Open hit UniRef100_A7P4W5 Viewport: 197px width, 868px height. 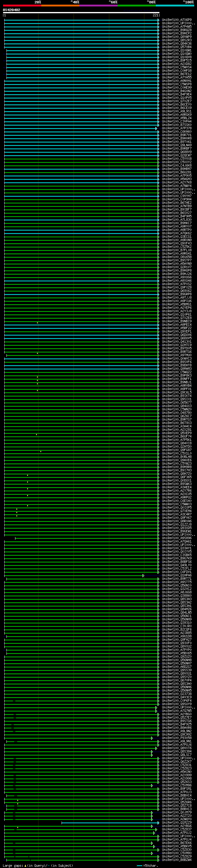[x=176, y=26]
